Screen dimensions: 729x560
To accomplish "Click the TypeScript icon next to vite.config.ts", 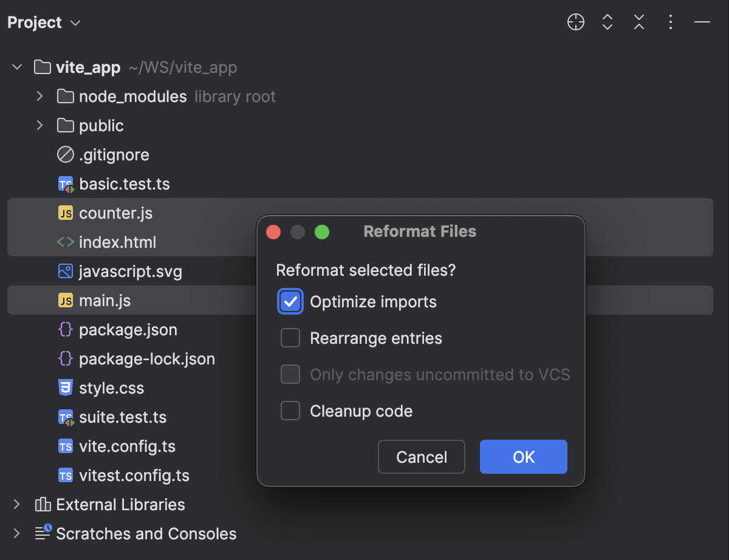I will point(66,446).
